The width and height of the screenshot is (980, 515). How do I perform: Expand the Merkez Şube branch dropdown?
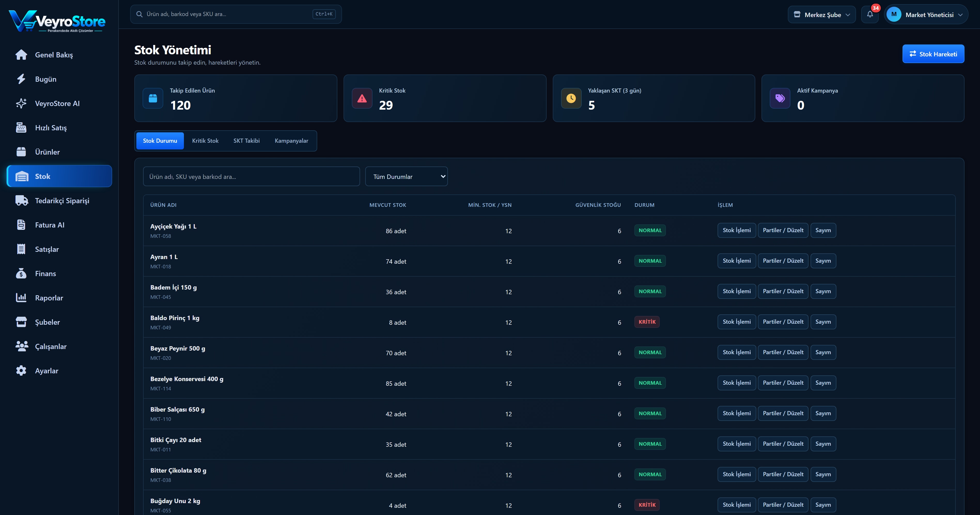[x=822, y=14]
